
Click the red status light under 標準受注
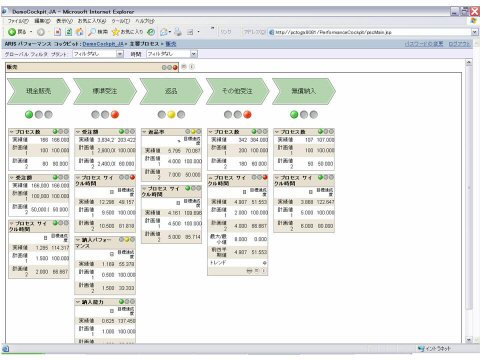pos(115,115)
